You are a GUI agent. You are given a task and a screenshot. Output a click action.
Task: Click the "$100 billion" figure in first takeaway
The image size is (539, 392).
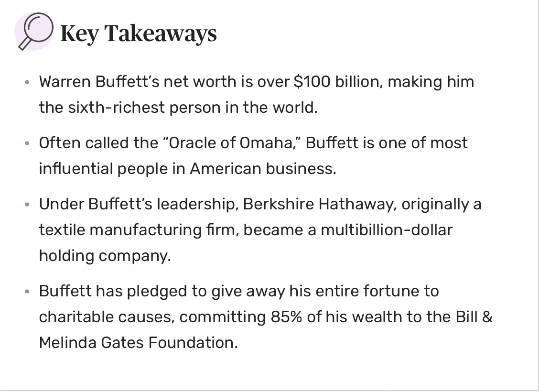pyautogui.click(x=338, y=82)
